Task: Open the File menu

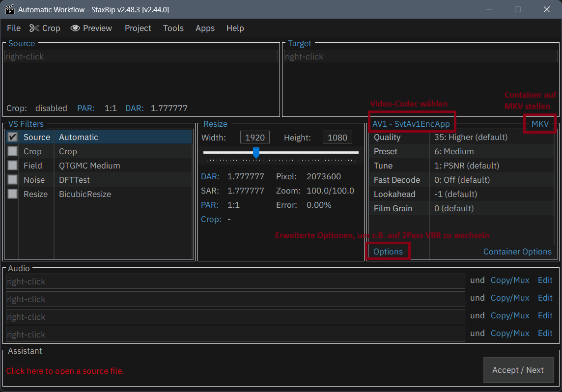Action: click(x=14, y=28)
